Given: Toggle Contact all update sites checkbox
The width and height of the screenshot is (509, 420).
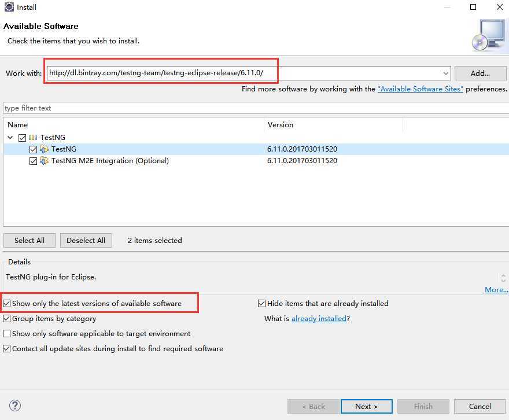Looking at the screenshot, I should tap(7, 349).
